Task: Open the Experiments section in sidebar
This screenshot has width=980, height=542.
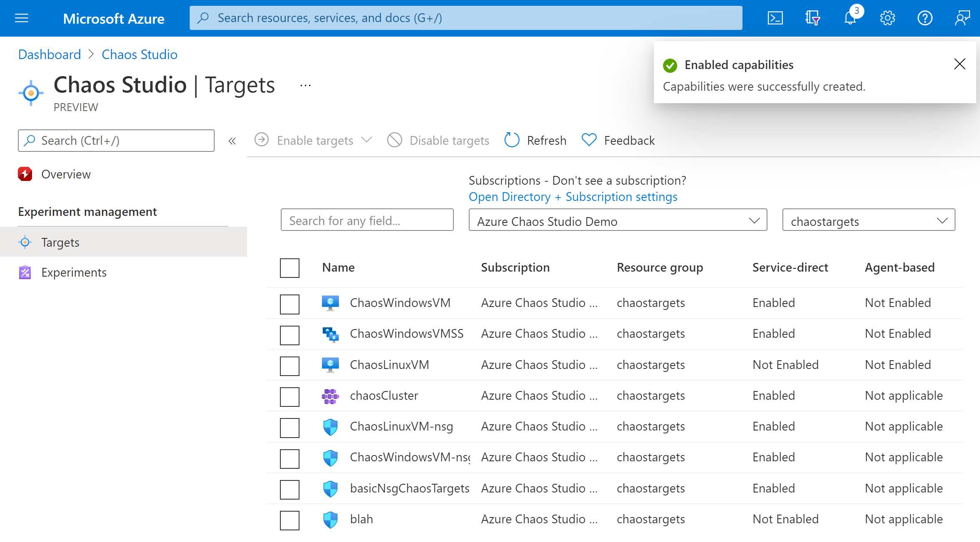Action: [x=74, y=272]
